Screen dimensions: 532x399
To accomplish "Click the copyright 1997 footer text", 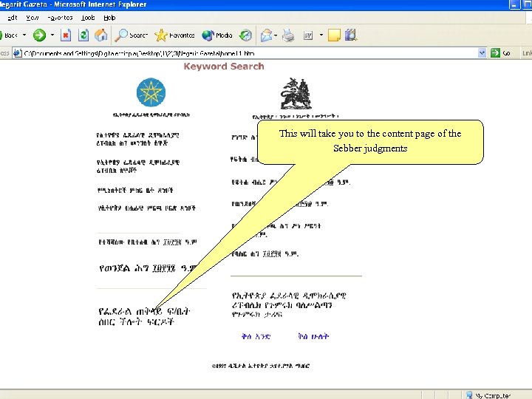I will [261, 366].
